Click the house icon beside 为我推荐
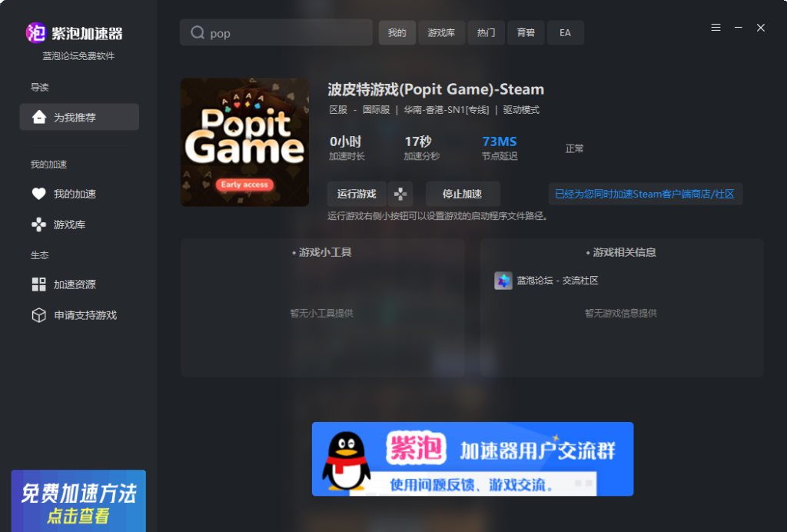The height and width of the screenshot is (532, 787). [38, 117]
